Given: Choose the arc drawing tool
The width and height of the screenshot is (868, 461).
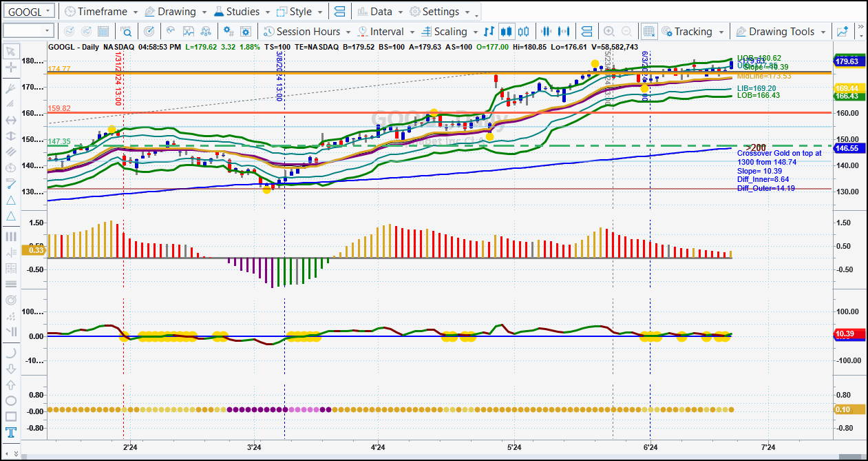Looking at the screenshot, I should (11, 352).
